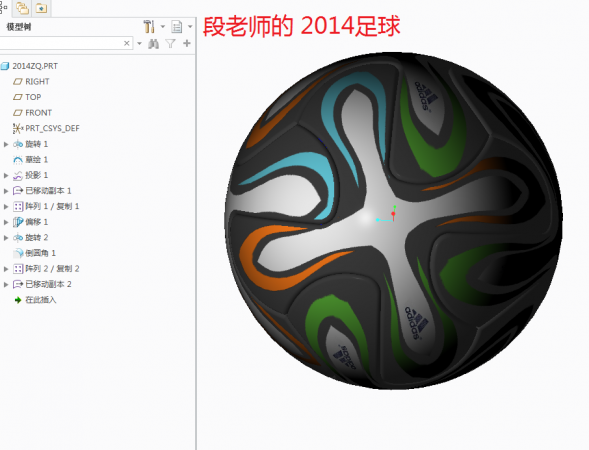
Task: Select the RIGHT datum plane
Action: click(x=37, y=82)
